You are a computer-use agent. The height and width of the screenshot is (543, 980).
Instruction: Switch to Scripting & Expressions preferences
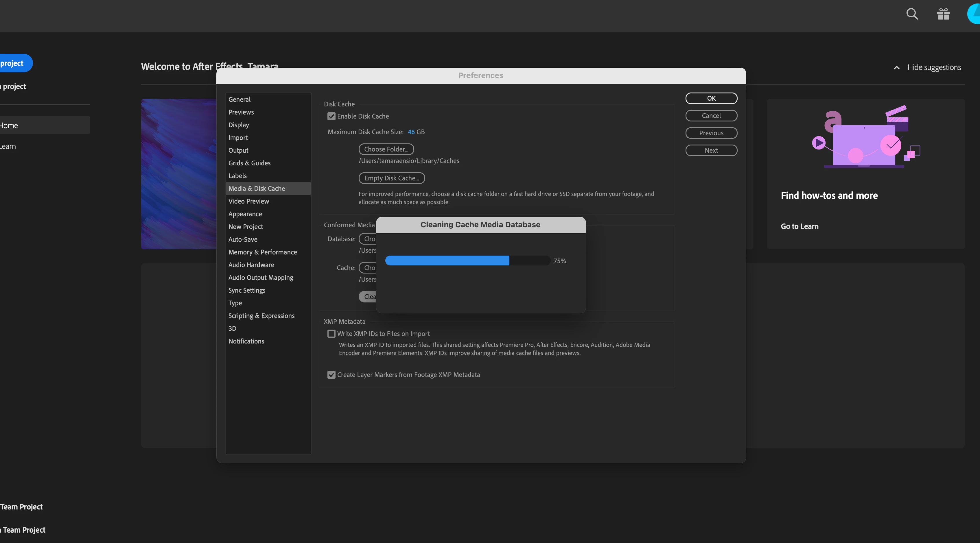tap(261, 316)
